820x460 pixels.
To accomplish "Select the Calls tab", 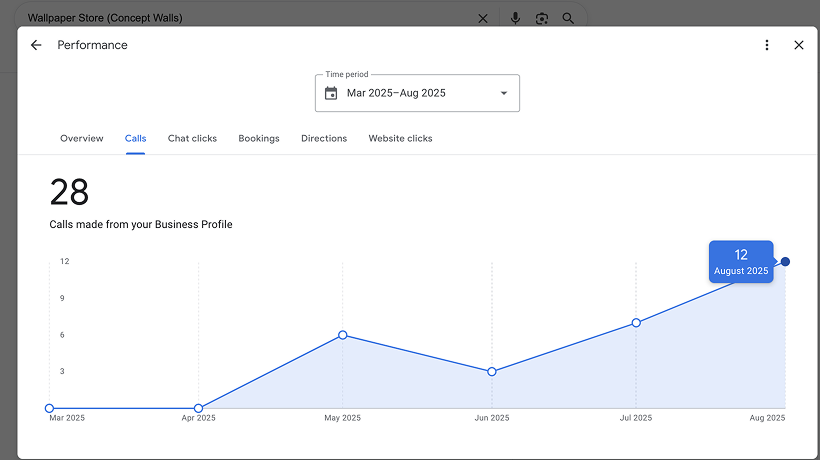I will 135,138.
